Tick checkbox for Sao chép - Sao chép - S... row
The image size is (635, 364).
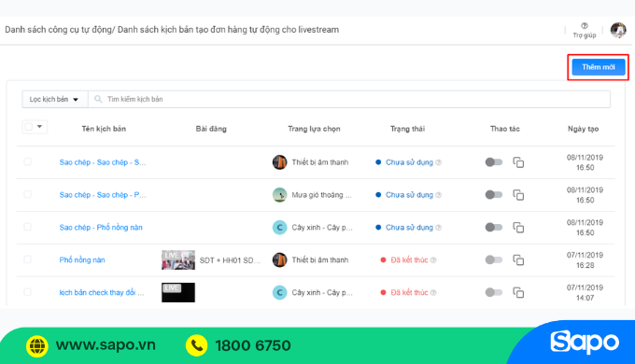pos(27,162)
